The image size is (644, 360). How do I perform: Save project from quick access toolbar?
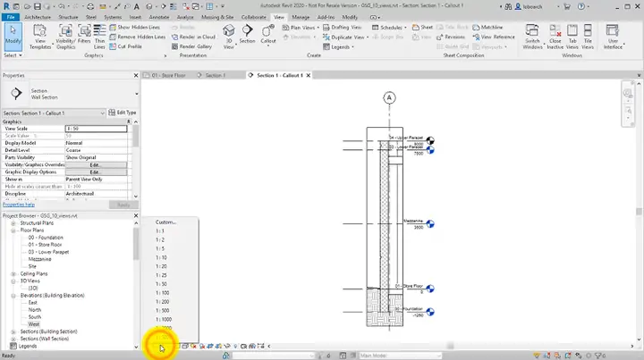[x=38, y=6]
